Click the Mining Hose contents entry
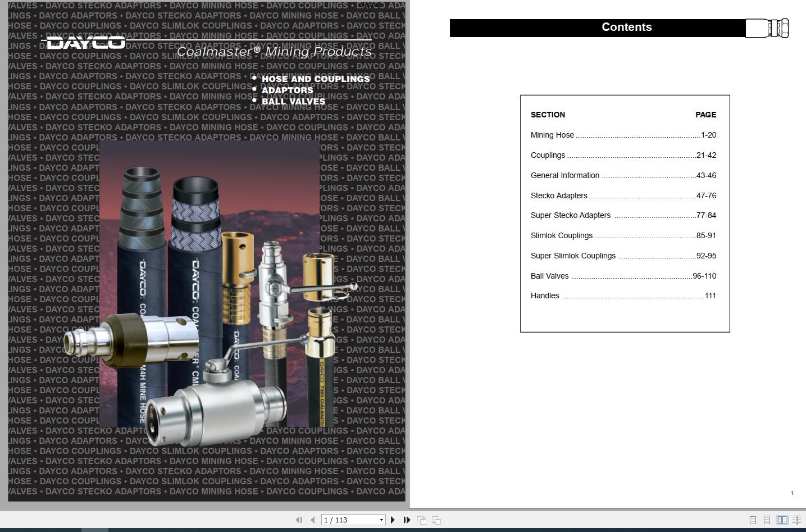Image resolution: width=806 pixels, height=532 pixels. [x=623, y=135]
